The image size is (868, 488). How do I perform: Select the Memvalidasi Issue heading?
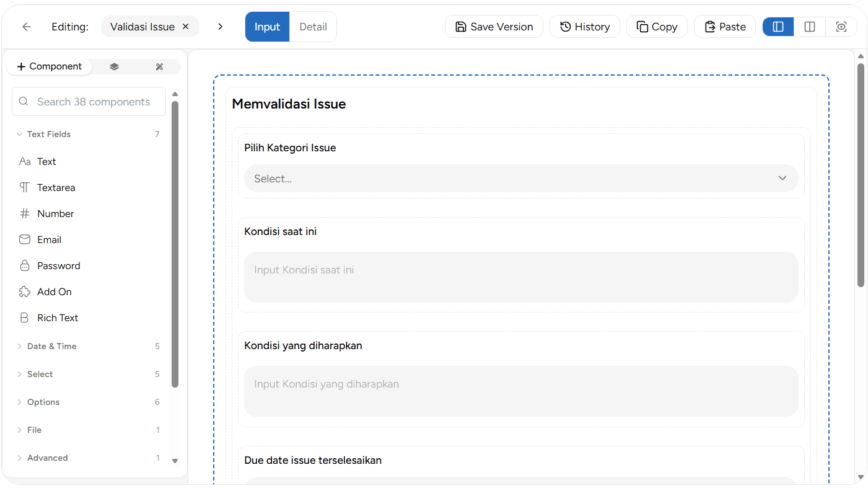tap(289, 104)
